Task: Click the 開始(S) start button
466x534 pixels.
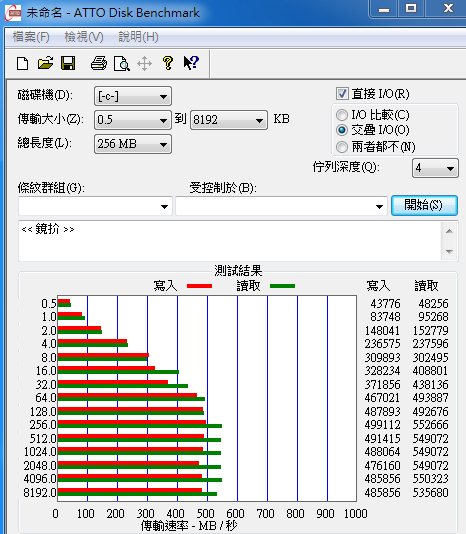Action: click(424, 205)
